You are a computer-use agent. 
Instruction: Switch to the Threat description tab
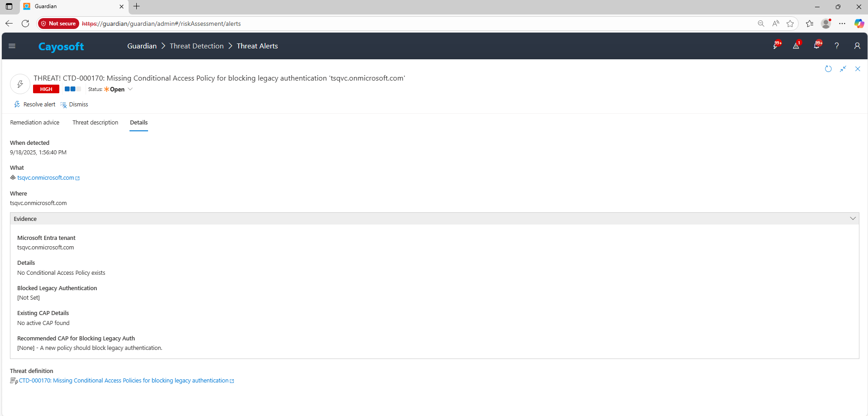[x=95, y=123]
